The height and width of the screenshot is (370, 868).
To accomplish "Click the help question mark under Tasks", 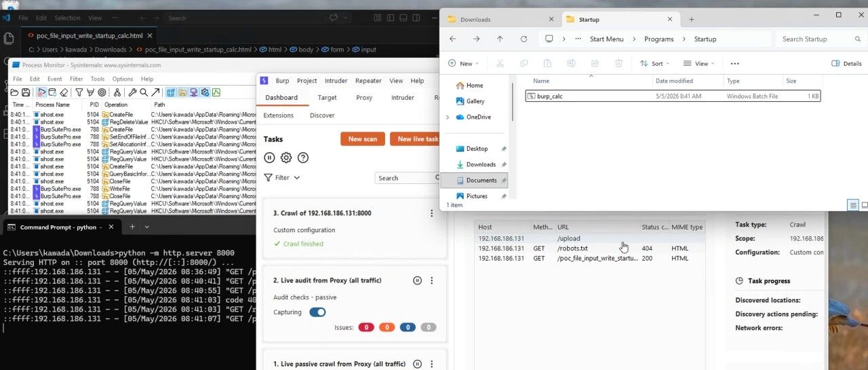I will pyautogui.click(x=303, y=158).
